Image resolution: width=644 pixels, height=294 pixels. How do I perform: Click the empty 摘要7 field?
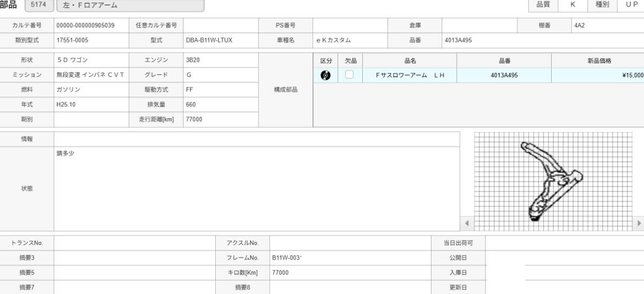(x=135, y=288)
